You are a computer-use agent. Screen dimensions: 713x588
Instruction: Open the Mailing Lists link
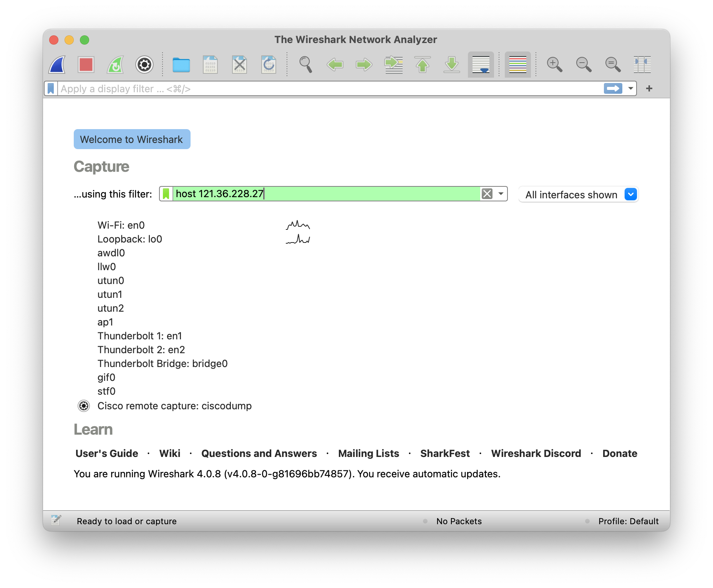[369, 453]
